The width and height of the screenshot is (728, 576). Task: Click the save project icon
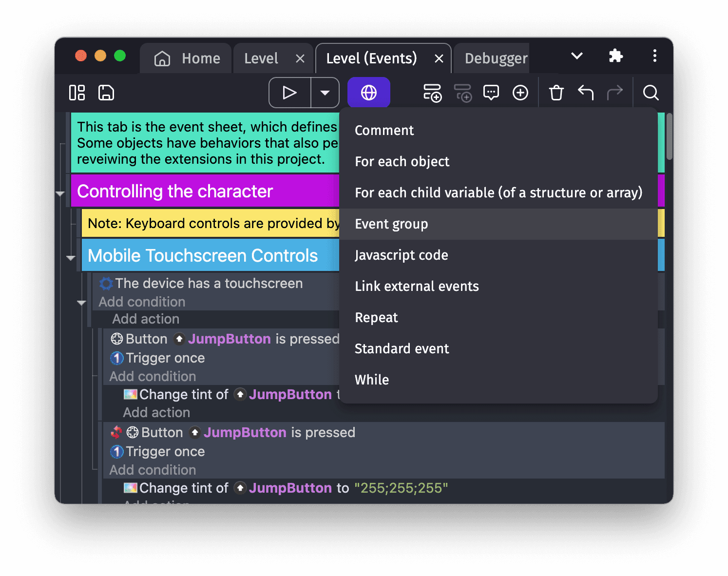106,93
